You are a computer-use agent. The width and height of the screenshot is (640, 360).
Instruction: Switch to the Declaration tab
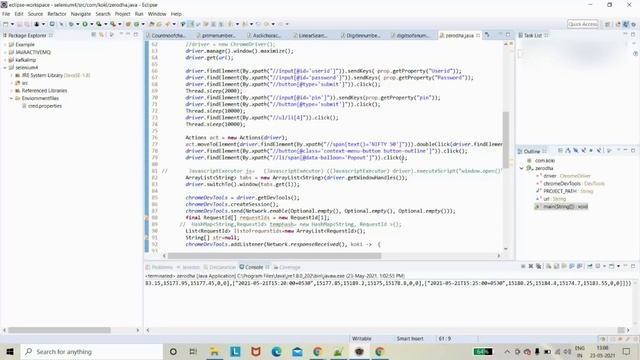click(220, 267)
